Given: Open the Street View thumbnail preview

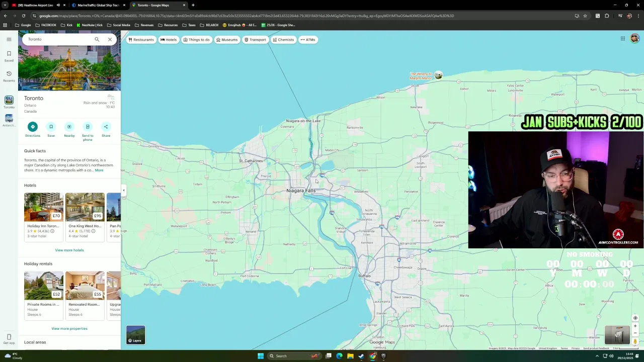Looking at the screenshot, I should click(617, 335).
